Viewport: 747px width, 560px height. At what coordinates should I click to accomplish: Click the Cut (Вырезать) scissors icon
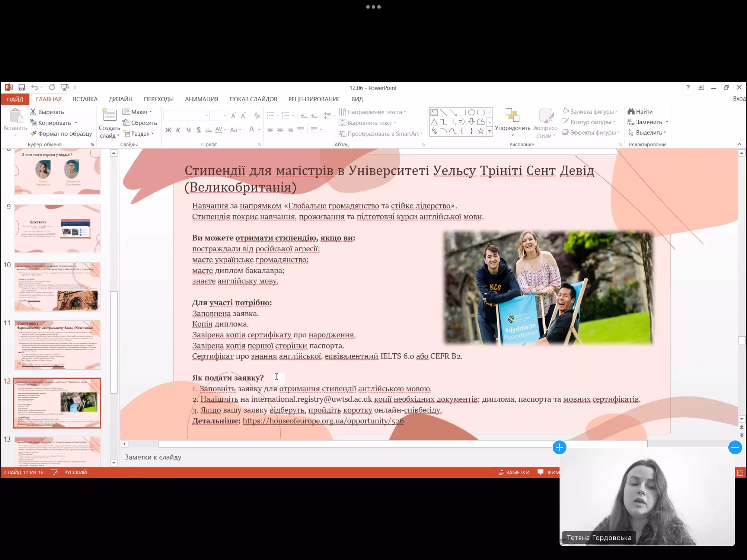(33, 112)
